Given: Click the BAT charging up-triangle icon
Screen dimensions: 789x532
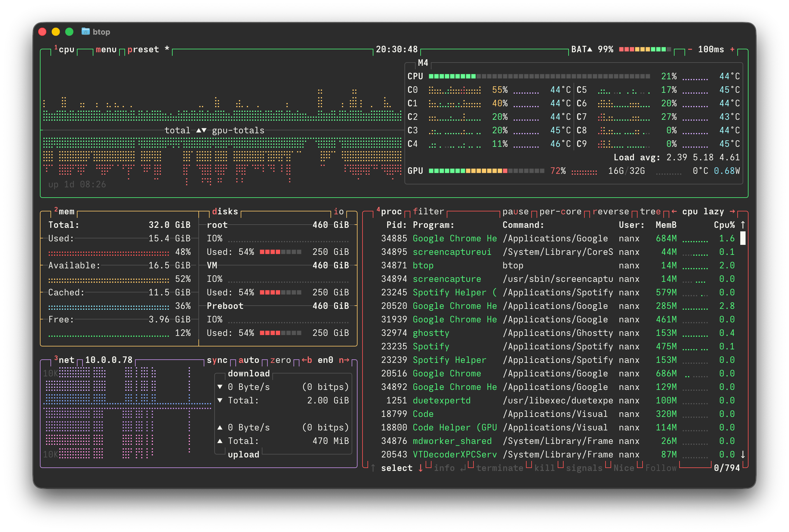Looking at the screenshot, I should (x=589, y=50).
